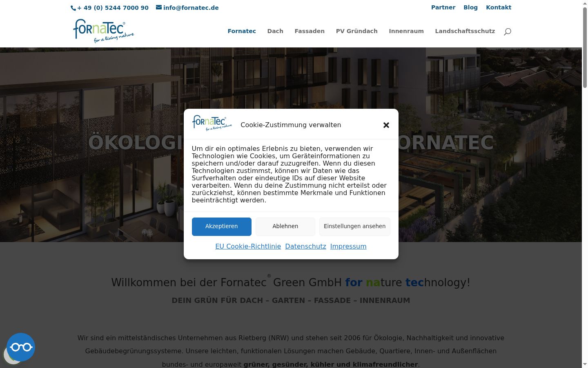Open the Kontakt link in top bar

[x=499, y=7]
